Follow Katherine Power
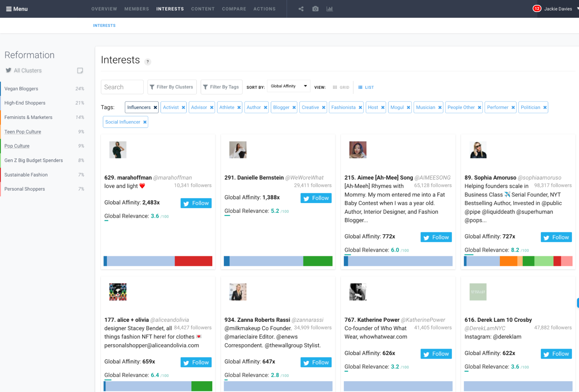 click(x=436, y=354)
